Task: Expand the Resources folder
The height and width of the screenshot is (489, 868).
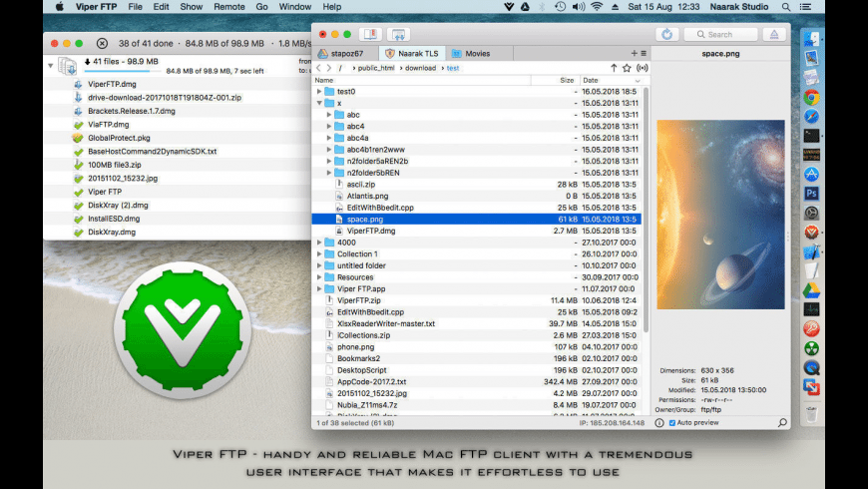Action: click(319, 277)
